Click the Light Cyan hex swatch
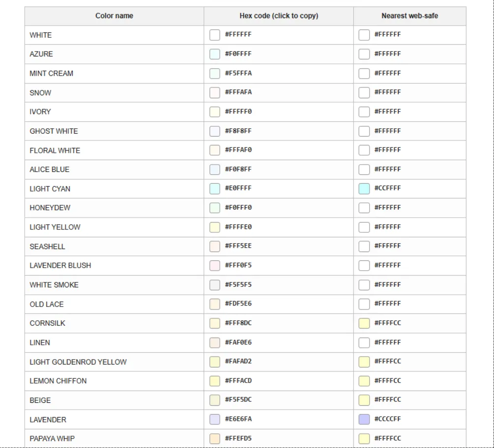Screen dimensions: 494x448 point(214,189)
